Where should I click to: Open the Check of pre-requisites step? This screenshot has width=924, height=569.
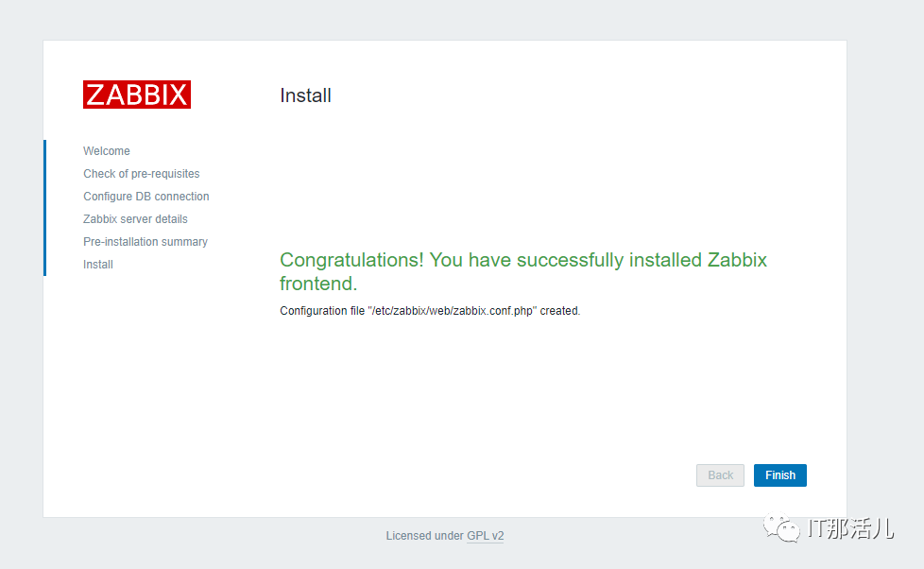tap(142, 173)
